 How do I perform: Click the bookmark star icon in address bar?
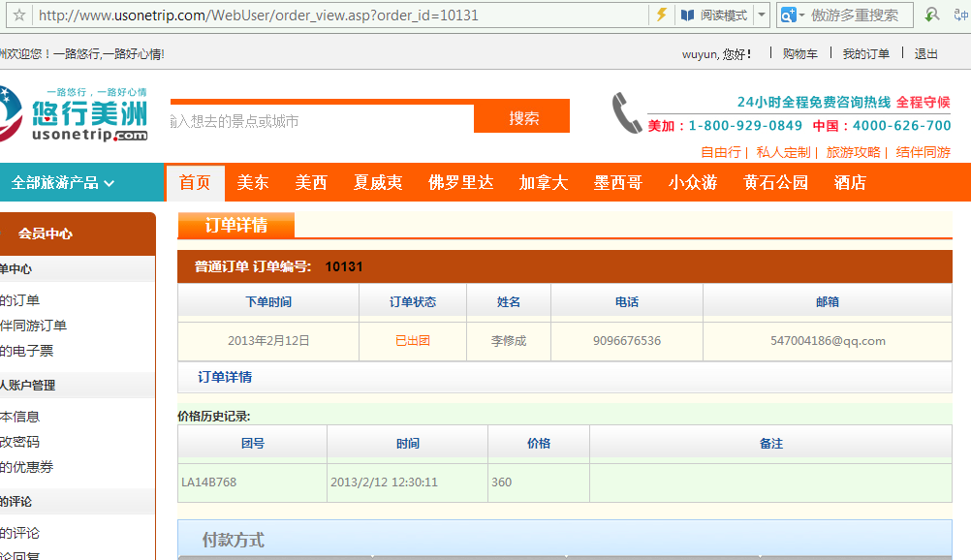(x=19, y=15)
